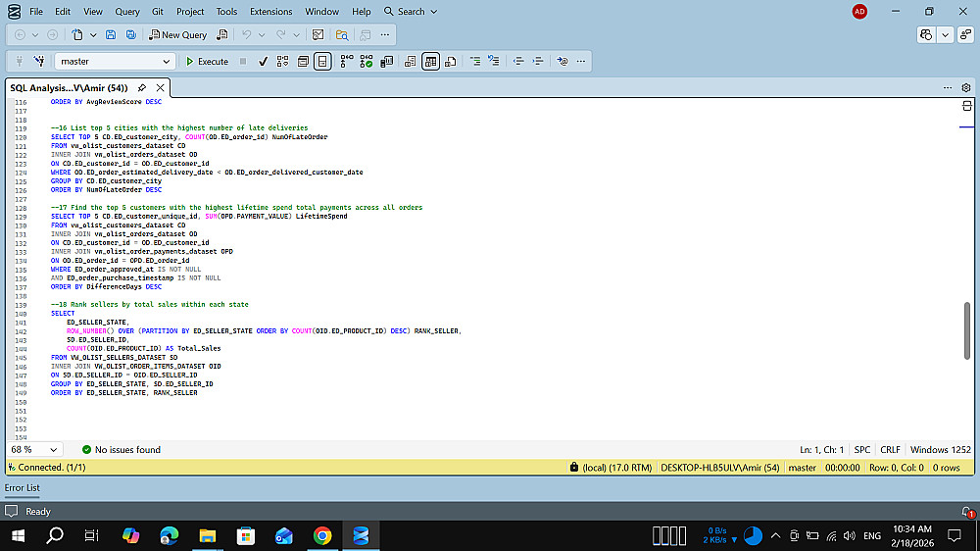Click the Execute button
Screen dimensions: 980x551
207,62
